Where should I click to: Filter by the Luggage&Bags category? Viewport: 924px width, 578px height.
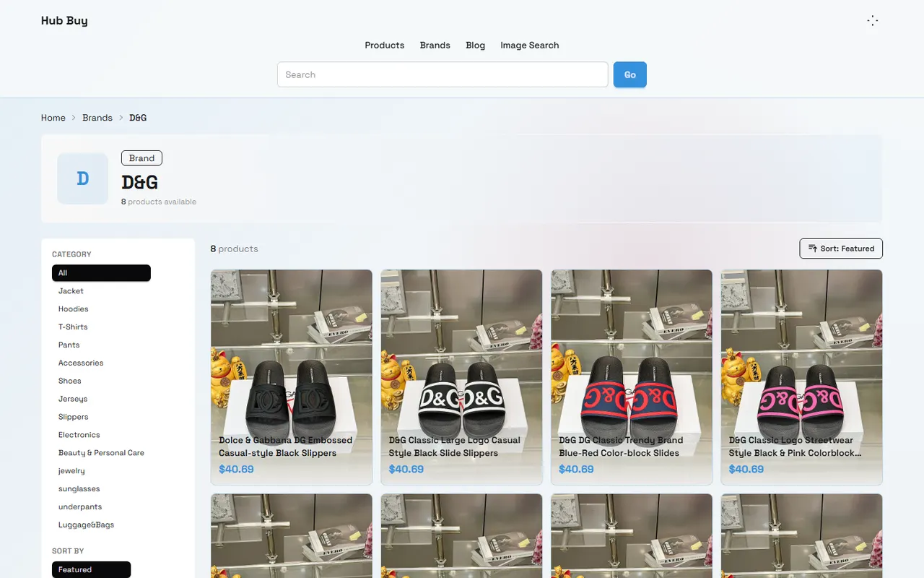[x=86, y=525]
